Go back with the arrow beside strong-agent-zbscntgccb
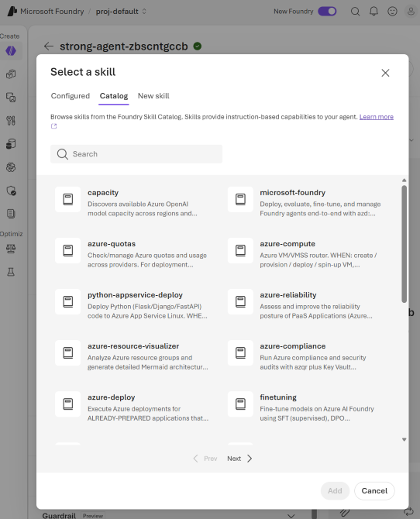The image size is (420, 519). tap(49, 46)
